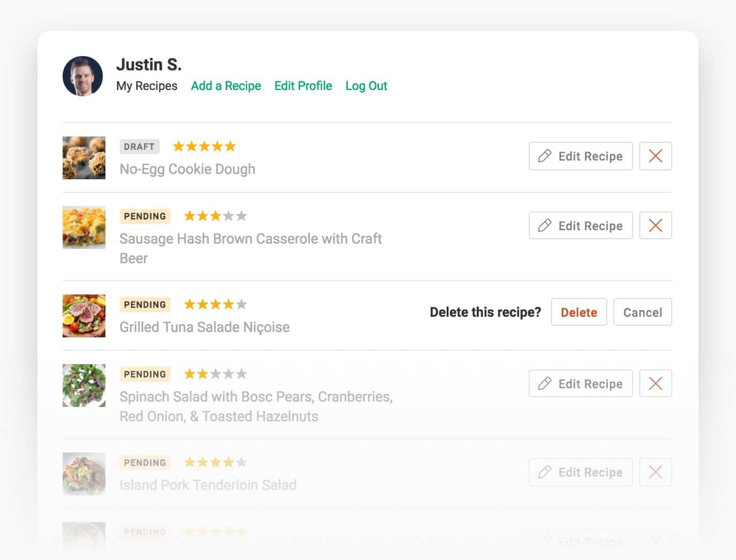This screenshot has height=560, width=736.
Task: Go to Add a Recipe
Action: pos(226,86)
